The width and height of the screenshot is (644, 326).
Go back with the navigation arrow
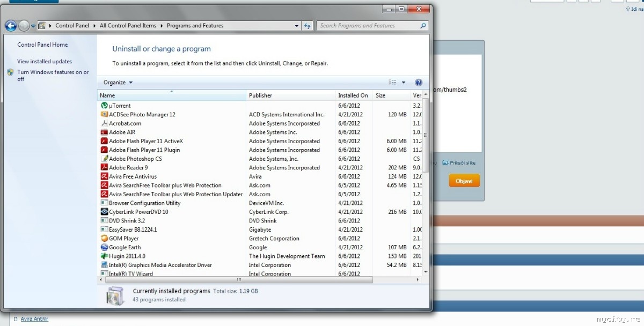point(11,25)
